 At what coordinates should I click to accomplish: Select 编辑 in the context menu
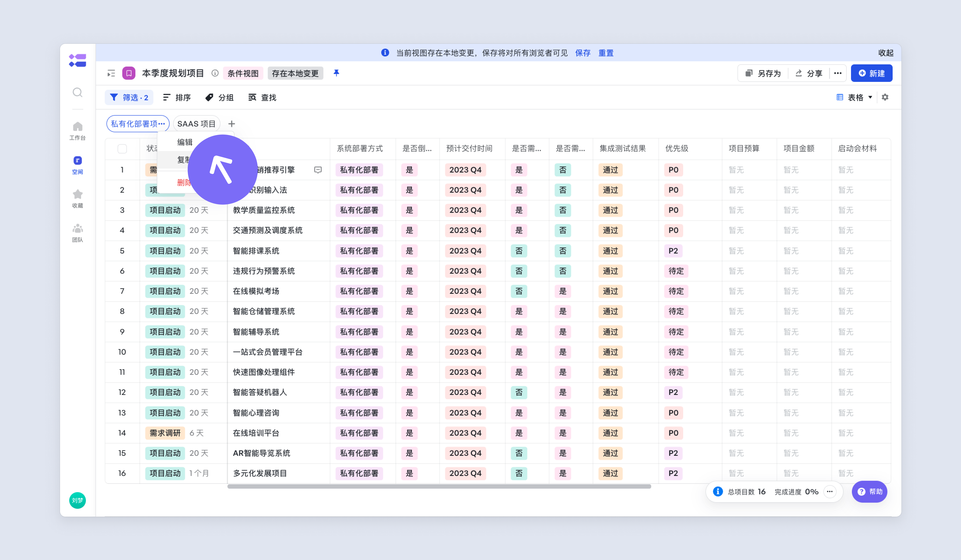click(x=185, y=142)
